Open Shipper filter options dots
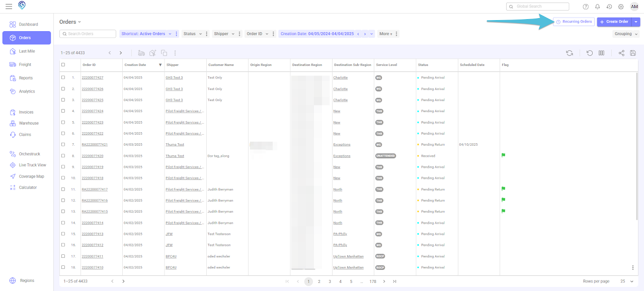This screenshot has height=291, width=644. (x=239, y=34)
